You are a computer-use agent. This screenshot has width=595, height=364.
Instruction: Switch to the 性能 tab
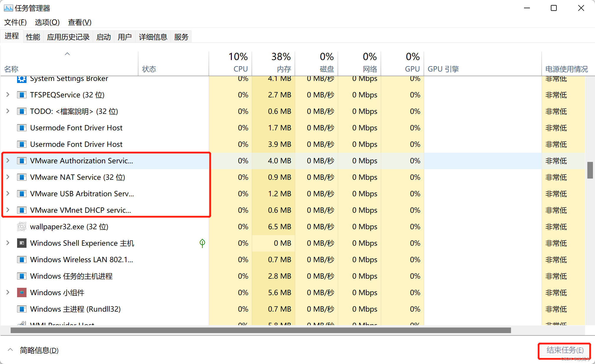pyautogui.click(x=33, y=37)
